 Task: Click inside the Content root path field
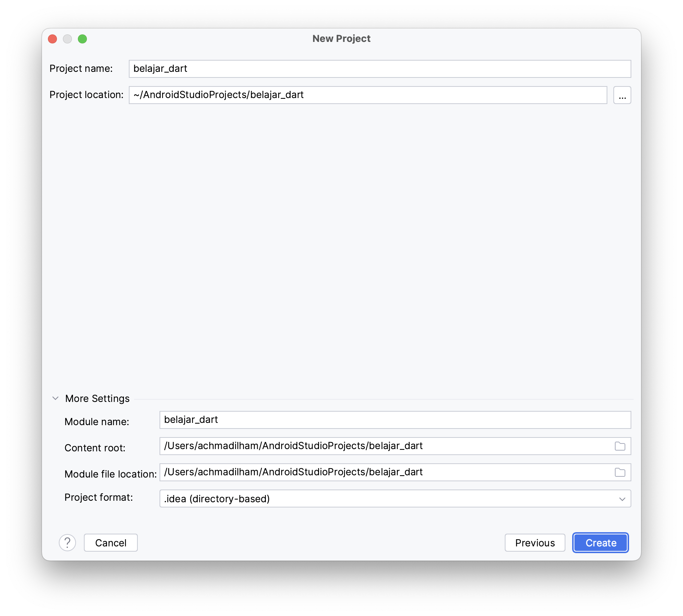tap(386, 446)
